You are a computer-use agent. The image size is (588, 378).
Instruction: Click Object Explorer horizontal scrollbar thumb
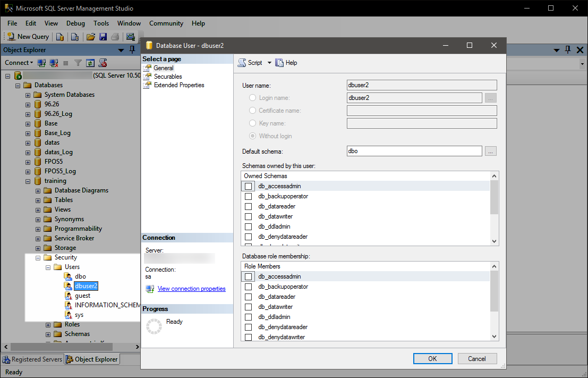tap(61, 347)
